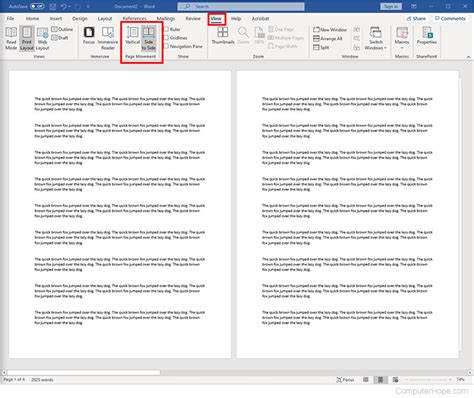Click zoom in plus button
The width and height of the screenshot is (474, 398).
click(450, 380)
